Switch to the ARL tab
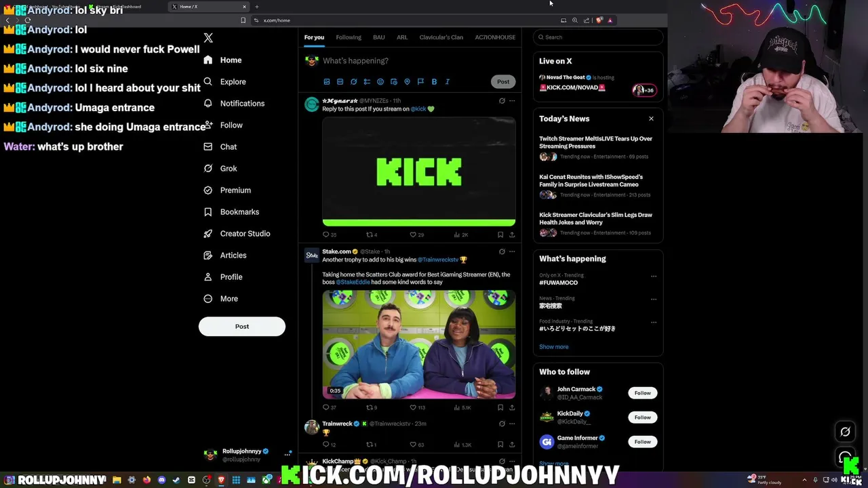Image resolution: width=868 pixels, height=488 pixels. tap(402, 37)
